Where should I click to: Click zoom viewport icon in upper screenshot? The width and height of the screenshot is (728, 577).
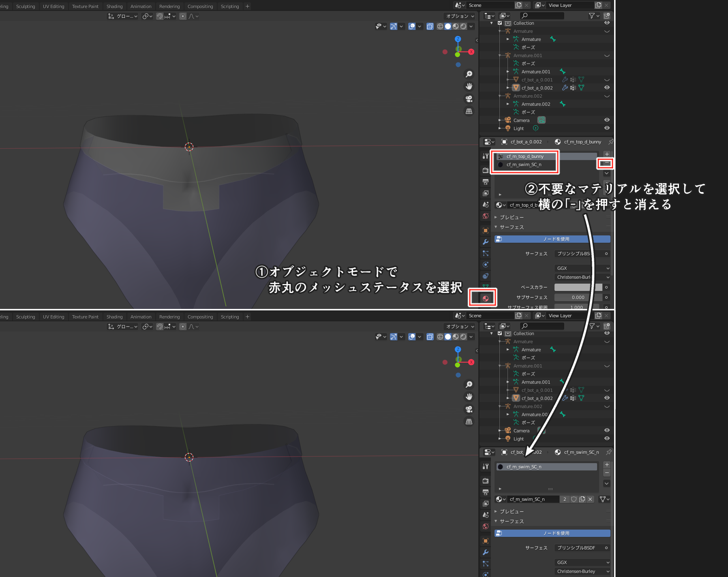click(x=469, y=74)
